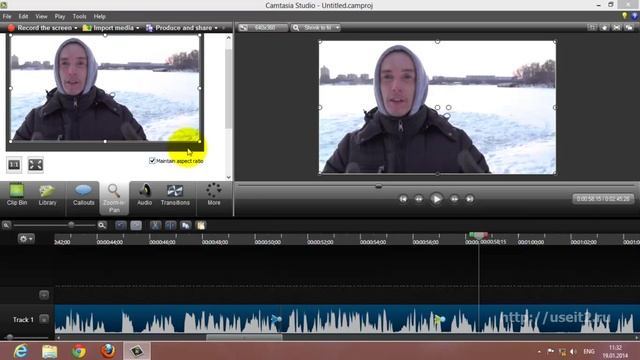Click Produce and share button

[x=179, y=28]
